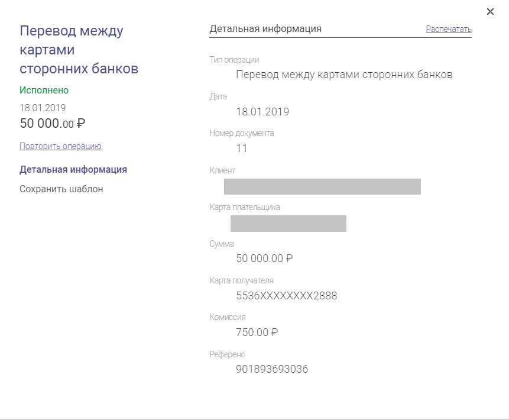Click the redacted Карта плательщика field
Image resolution: width=509 pixels, height=420 pixels.
288,224
